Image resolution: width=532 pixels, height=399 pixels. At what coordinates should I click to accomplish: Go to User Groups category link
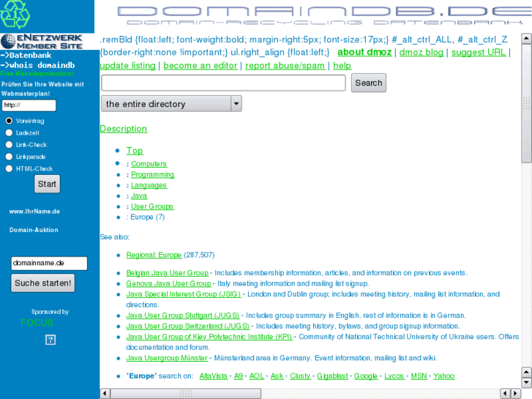pos(152,206)
